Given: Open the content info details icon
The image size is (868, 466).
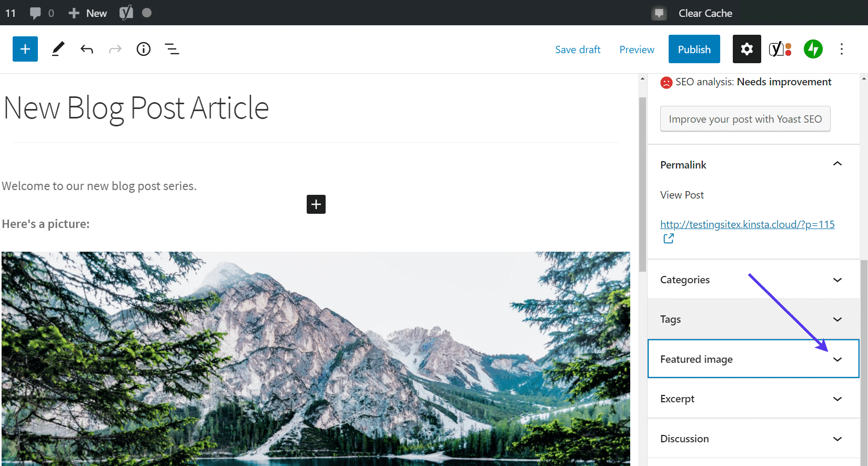Looking at the screenshot, I should point(144,49).
